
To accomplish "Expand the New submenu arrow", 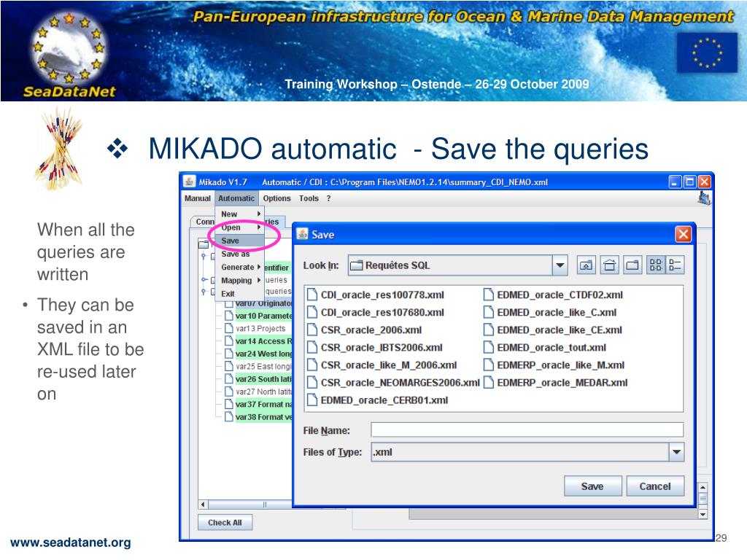I will click(x=259, y=214).
